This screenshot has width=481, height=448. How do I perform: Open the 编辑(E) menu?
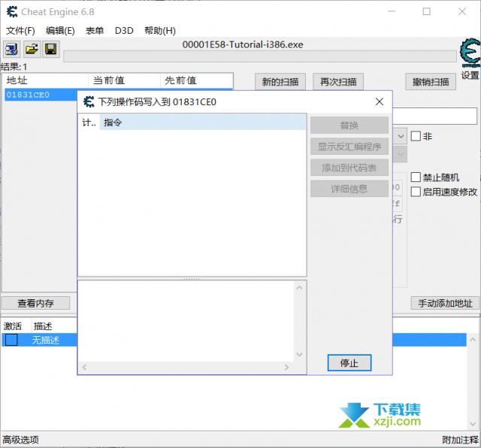(x=60, y=31)
